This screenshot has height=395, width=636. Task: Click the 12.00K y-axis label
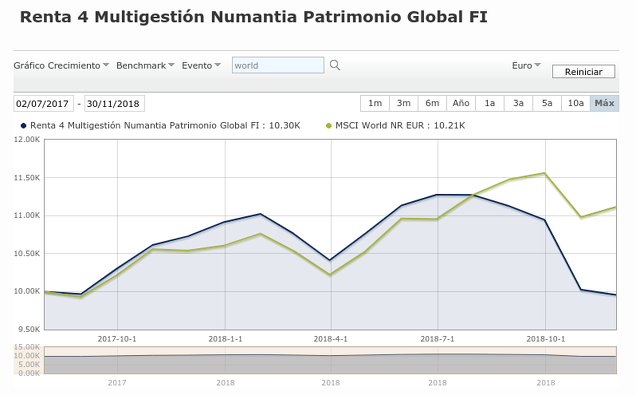[x=27, y=140]
